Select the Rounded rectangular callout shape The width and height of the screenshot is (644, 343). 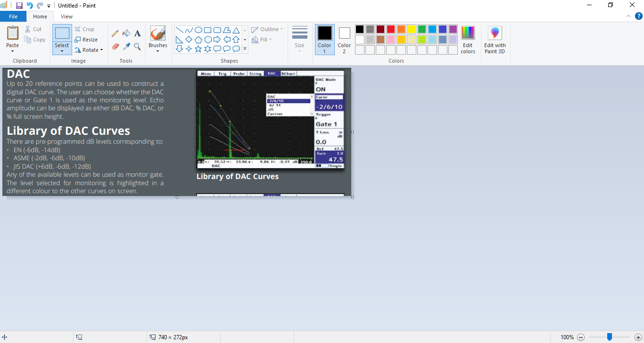[217, 49]
